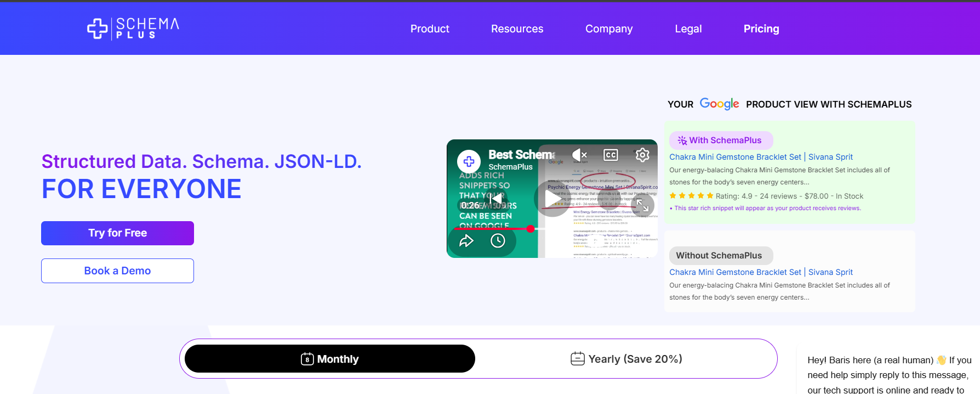Click the SchemaPlus logo in header

pyautogui.click(x=133, y=29)
